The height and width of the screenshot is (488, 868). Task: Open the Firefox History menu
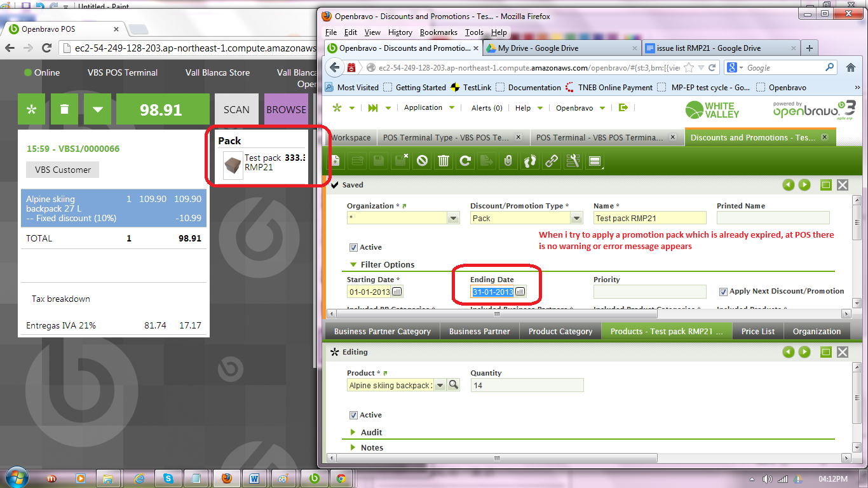[400, 32]
